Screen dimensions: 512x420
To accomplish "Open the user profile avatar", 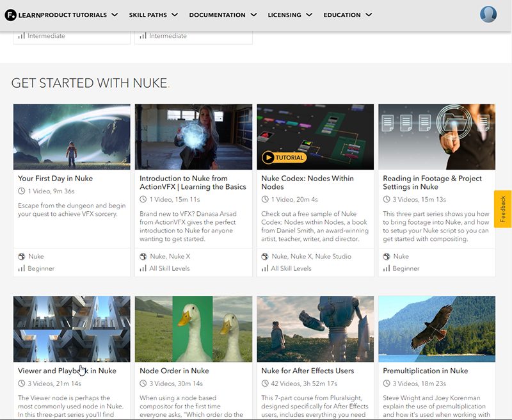I will point(488,14).
